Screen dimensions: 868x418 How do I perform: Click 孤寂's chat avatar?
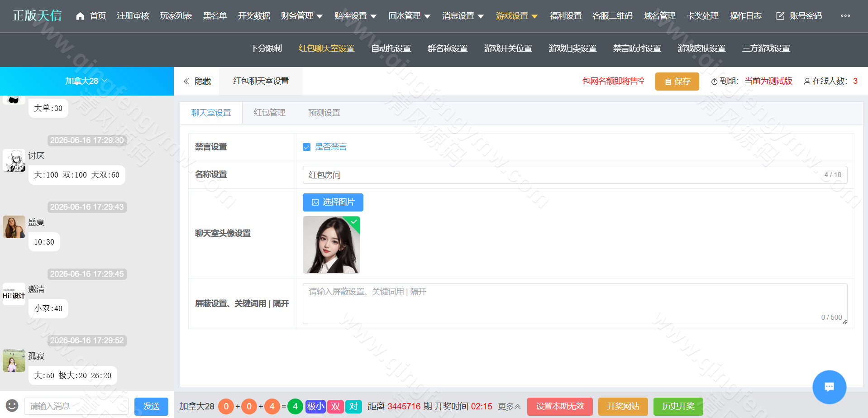14,360
